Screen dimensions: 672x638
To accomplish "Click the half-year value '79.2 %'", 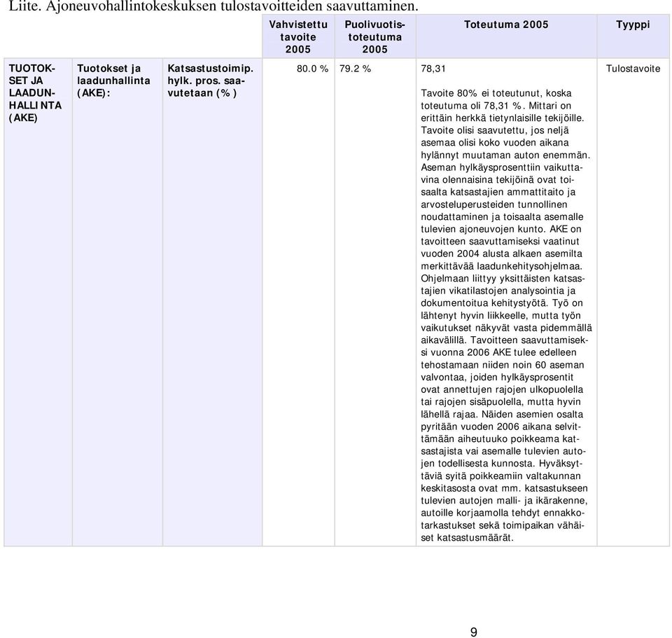I will [x=355, y=69].
